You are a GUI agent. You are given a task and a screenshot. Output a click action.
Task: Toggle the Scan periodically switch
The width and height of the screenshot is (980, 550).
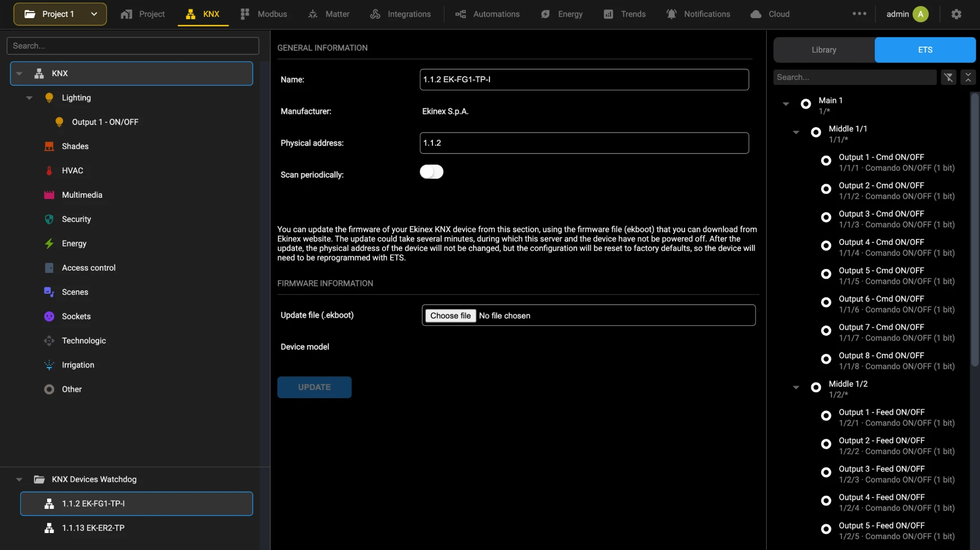click(x=431, y=172)
